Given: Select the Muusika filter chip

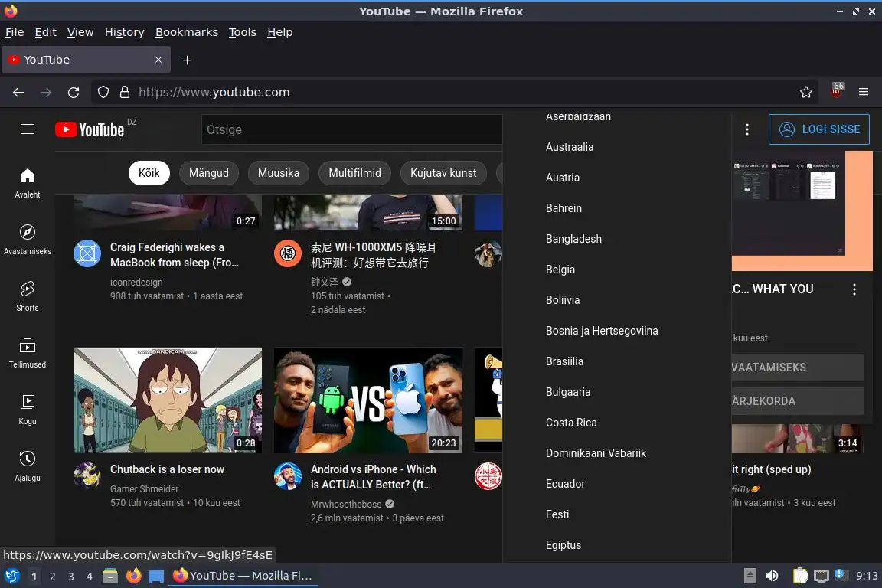Looking at the screenshot, I should point(279,173).
